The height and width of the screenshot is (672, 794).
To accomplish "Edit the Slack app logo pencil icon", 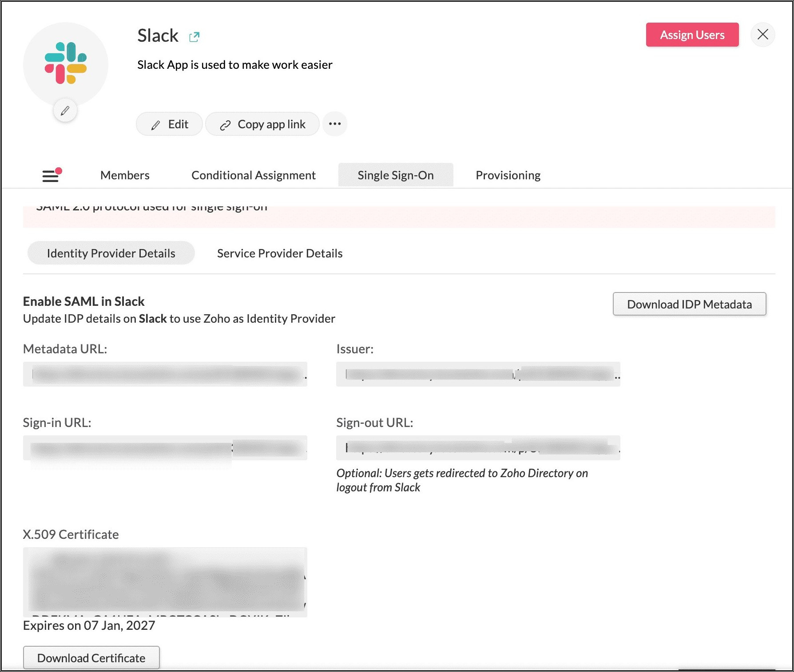I will coord(65,111).
